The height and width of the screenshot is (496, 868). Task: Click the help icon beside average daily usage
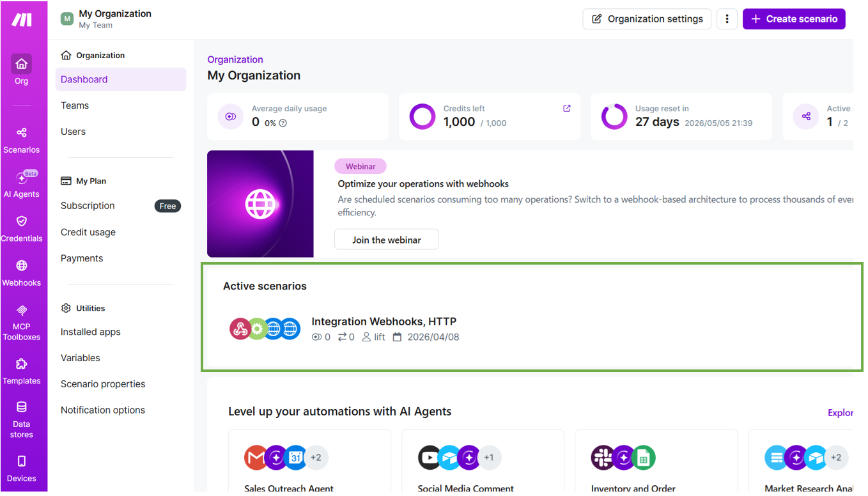coord(283,123)
